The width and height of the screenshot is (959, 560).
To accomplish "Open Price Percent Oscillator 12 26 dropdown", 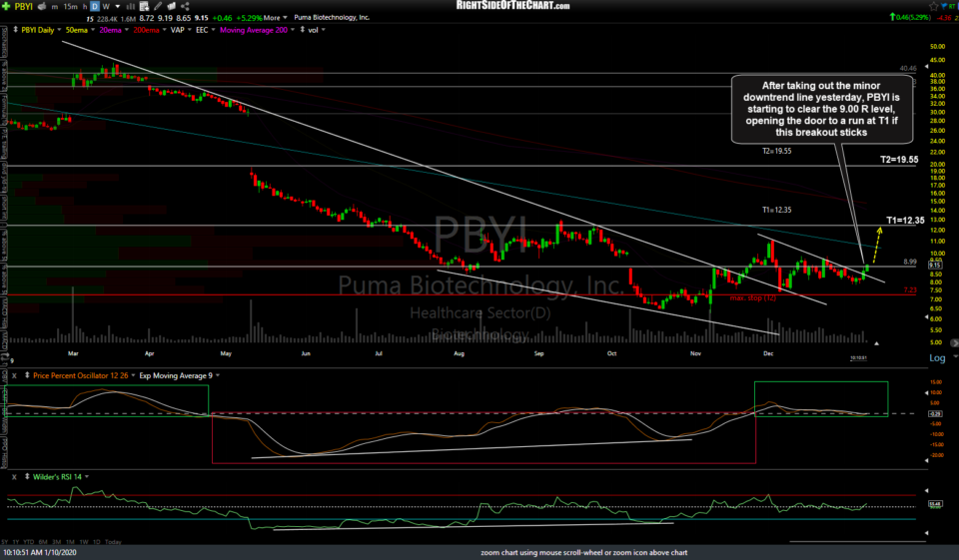I will coord(133,376).
